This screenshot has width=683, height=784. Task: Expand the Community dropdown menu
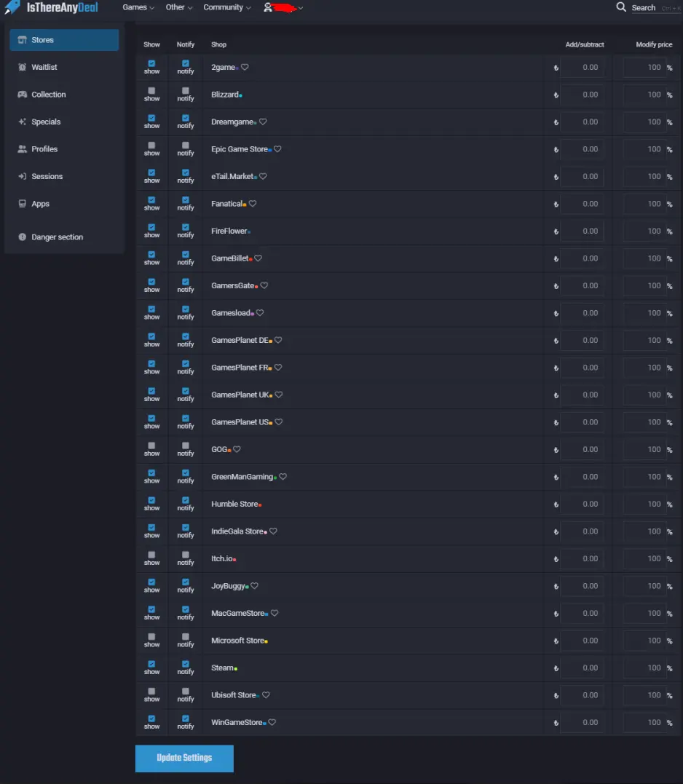(x=227, y=7)
